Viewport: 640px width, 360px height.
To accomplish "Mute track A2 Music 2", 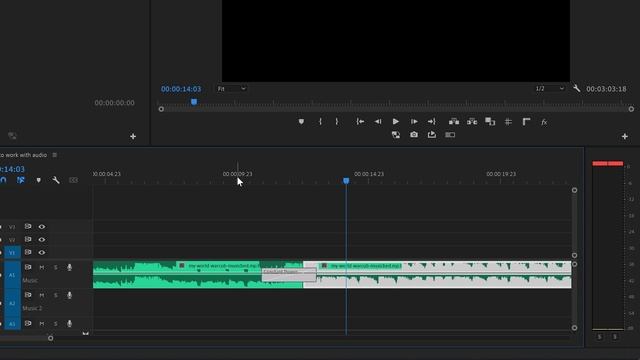I will click(x=42, y=295).
